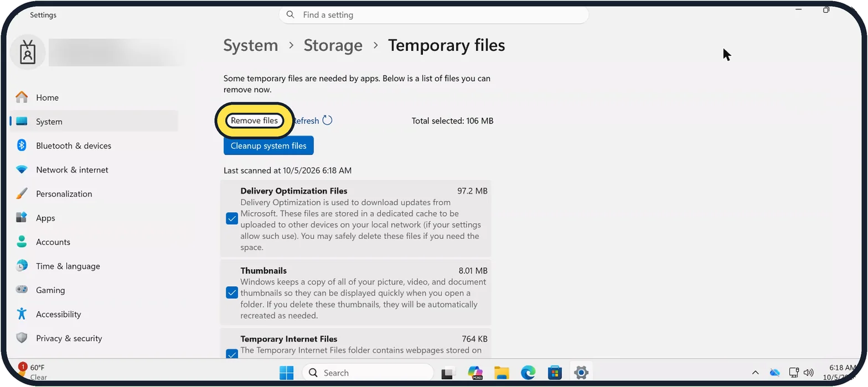The image size is (868, 387).
Task: Click the System breadcrumb link
Action: [251, 45]
